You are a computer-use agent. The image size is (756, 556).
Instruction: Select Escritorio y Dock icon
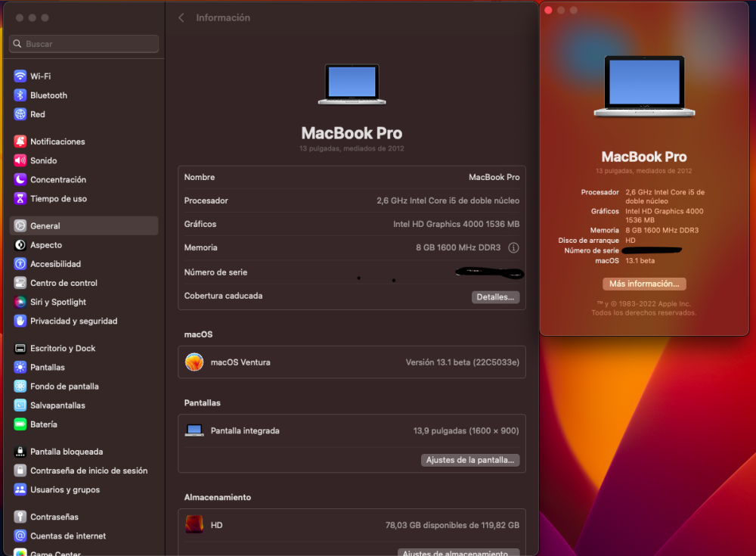click(20, 349)
